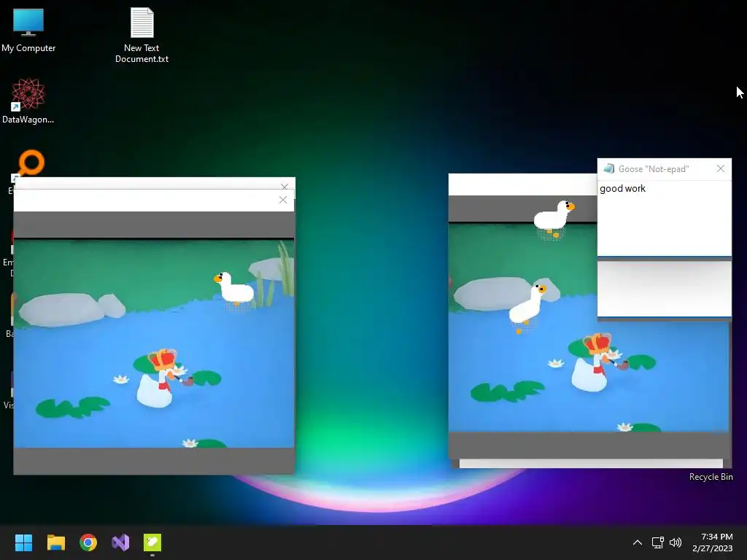
Task: Click the "good work" text in Not-epad
Action: 623,189
